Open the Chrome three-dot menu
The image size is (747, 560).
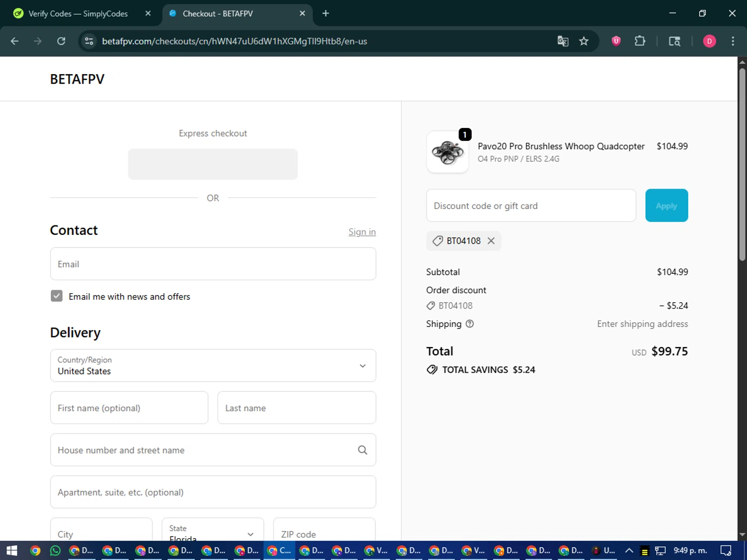pyautogui.click(x=733, y=41)
